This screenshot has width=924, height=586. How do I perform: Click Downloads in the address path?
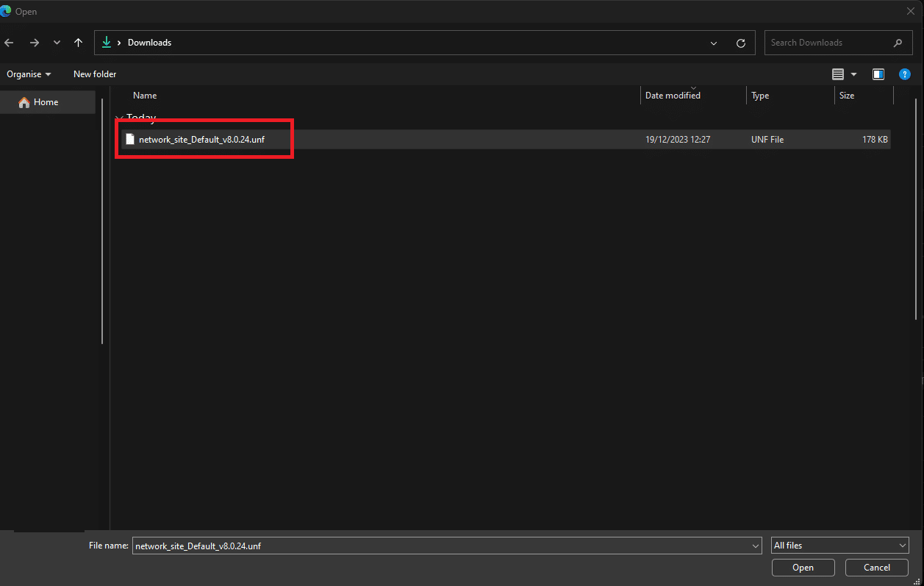[x=149, y=43]
